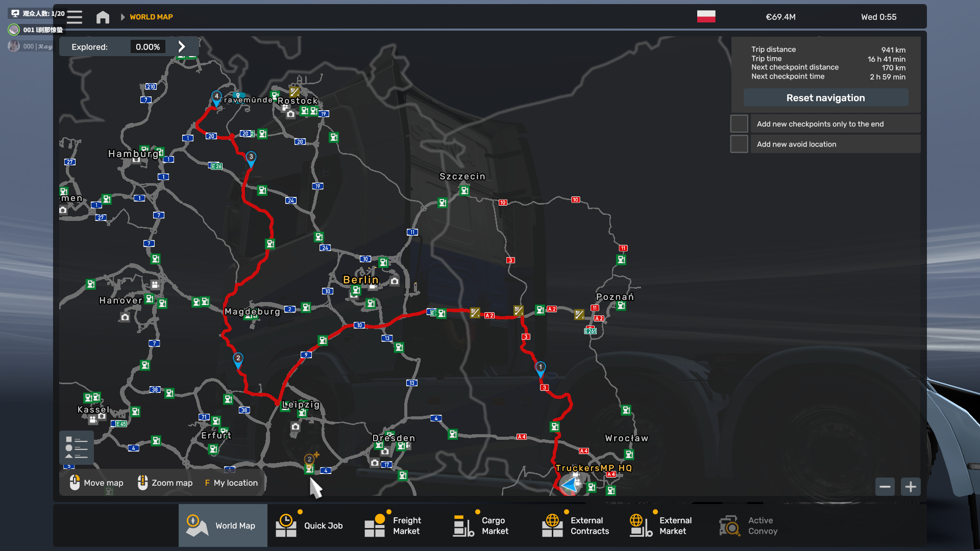Image resolution: width=980 pixels, height=551 pixels.
Task: Zoom in with the plus button
Action: (911, 487)
